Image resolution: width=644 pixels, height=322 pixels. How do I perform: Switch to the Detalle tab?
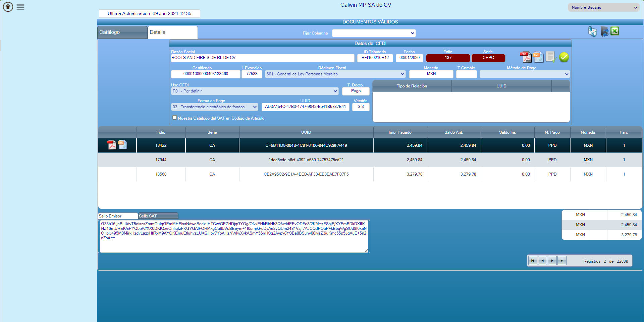coord(172,32)
